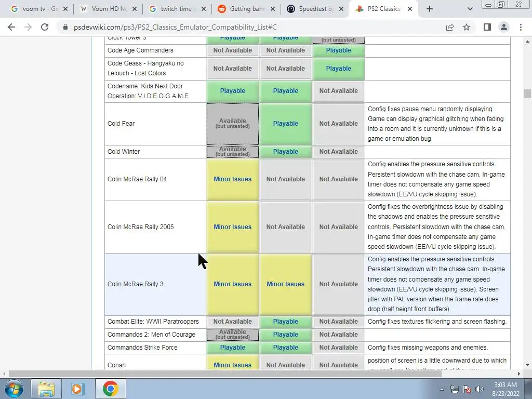The height and width of the screenshot is (399, 532).
Task: Close the PS2 Classics tab
Action: (410, 9)
